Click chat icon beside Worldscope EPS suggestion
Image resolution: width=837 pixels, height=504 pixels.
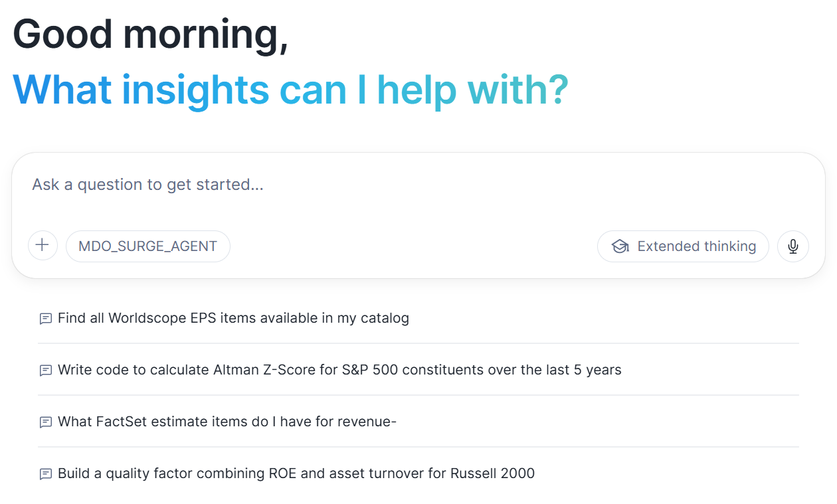(46, 319)
